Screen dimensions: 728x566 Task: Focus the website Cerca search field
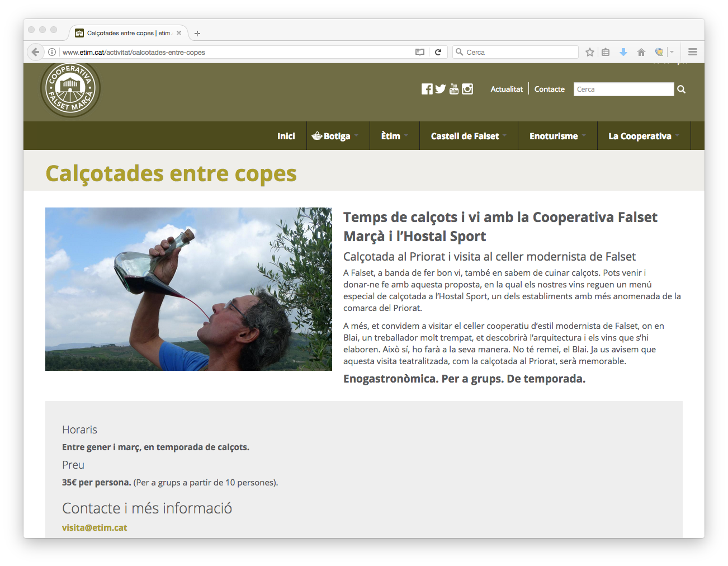click(x=623, y=89)
